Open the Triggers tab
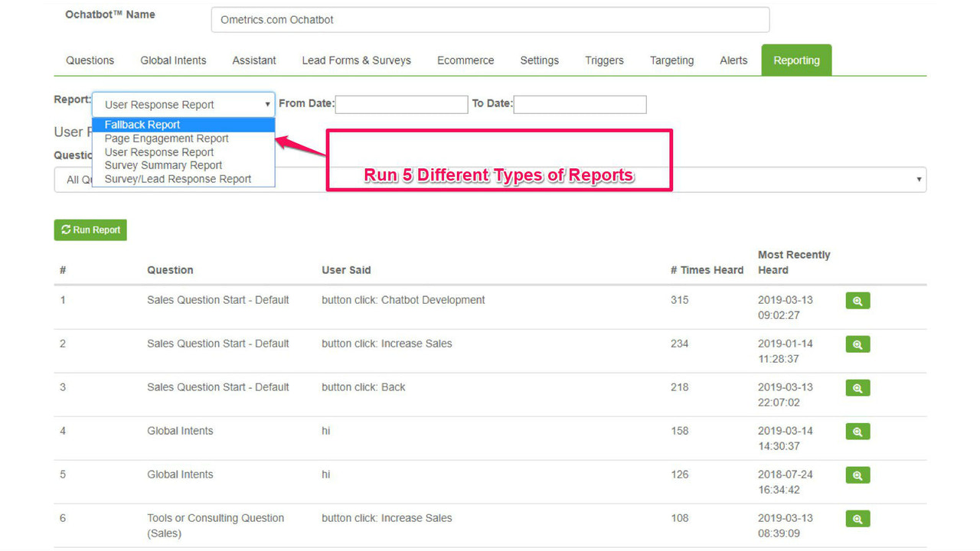980x551 pixels. 604,60
